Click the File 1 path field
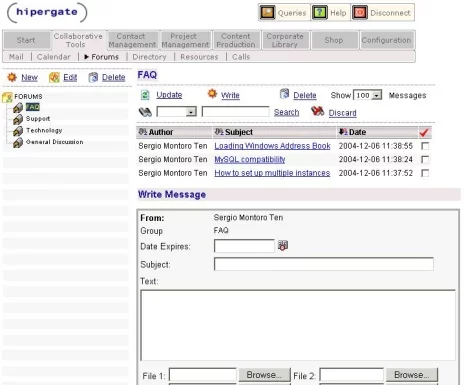The height and width of the screenshot is (385, 475). [203, 375]
